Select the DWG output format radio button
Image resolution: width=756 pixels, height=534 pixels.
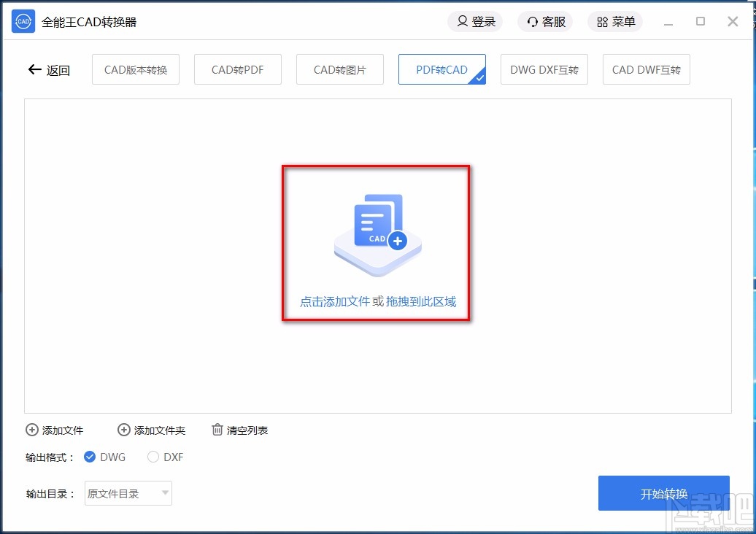coord(88,457)
